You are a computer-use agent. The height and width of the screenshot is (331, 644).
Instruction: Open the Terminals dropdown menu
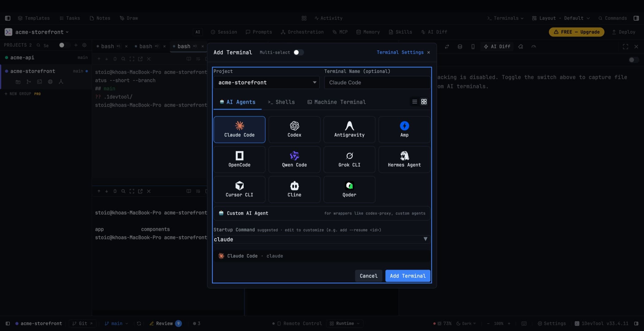pyautogui.click(x=505, y=18)
